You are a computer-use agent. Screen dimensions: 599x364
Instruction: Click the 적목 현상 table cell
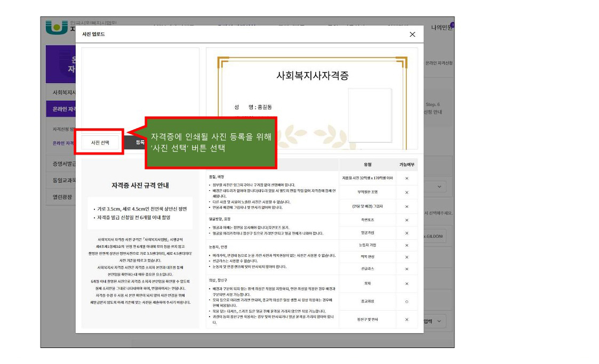[368, 257]
